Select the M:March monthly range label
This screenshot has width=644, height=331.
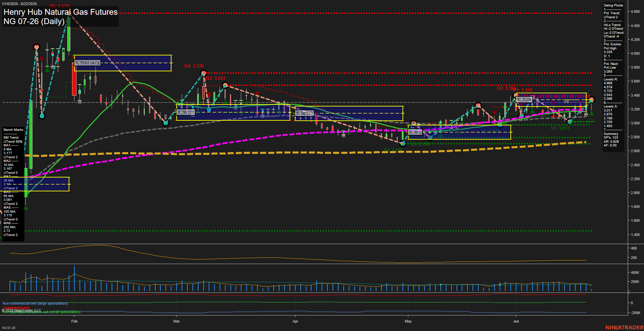pyautogui.click(x=186, y=112)
